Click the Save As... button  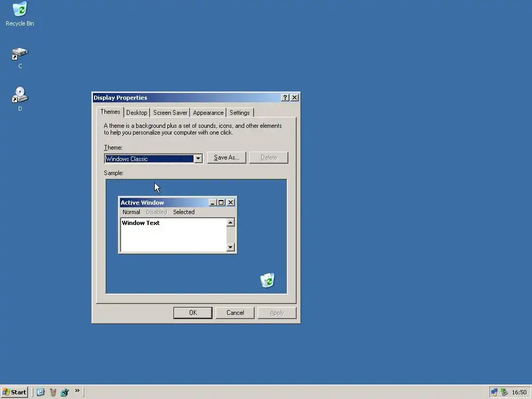click(227, 157)
